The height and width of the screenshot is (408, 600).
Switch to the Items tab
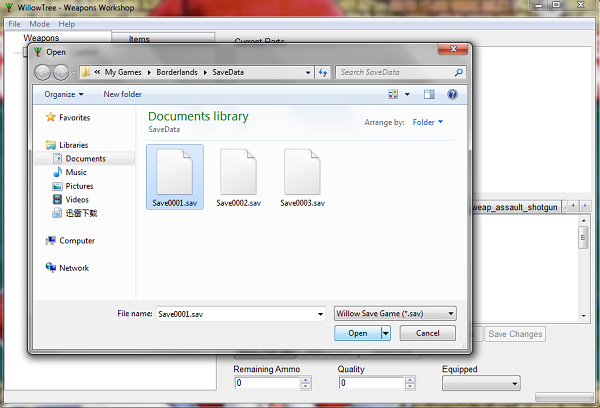click(x=139, y=39)
